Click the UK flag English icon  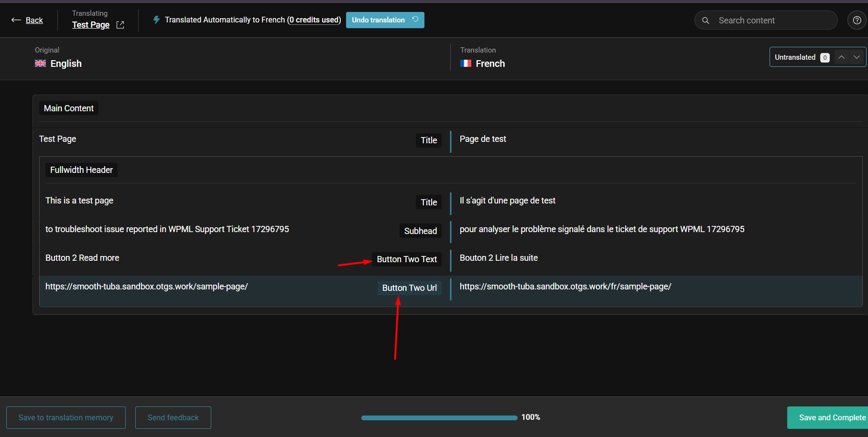pos(41,64)
